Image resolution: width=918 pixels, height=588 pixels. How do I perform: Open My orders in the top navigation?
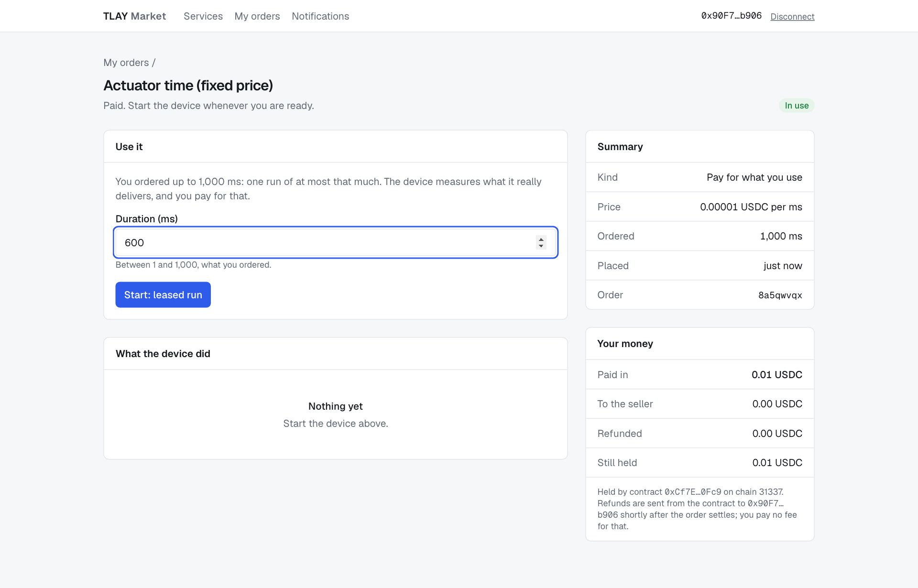[x=257, y=16]
